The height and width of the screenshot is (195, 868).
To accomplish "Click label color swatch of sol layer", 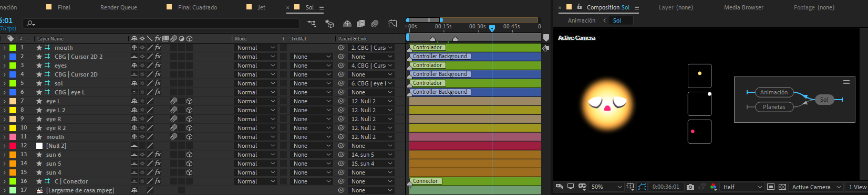I will coord(13,83).
